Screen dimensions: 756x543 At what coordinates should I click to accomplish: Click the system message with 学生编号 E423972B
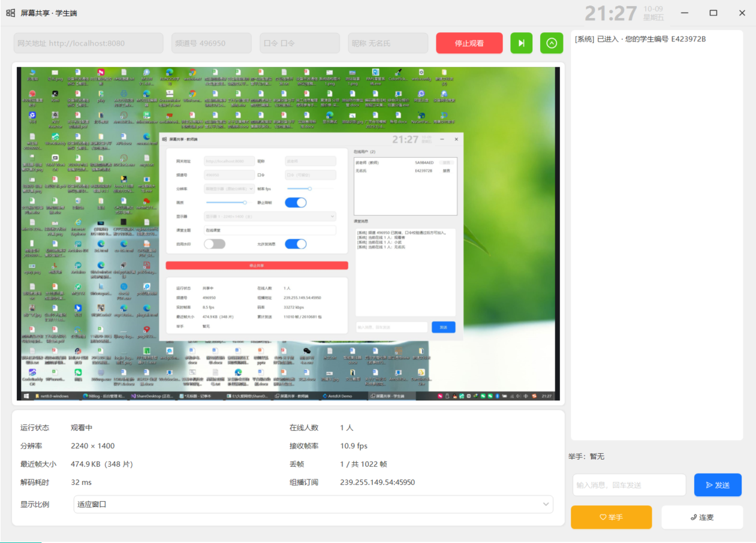point(640,40)
